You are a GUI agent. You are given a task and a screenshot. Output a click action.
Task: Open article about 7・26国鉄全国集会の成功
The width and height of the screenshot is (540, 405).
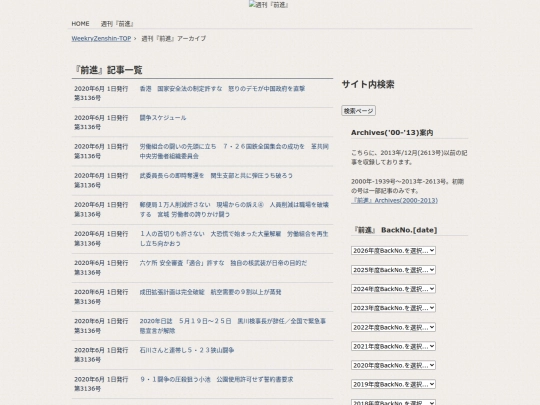234,151
